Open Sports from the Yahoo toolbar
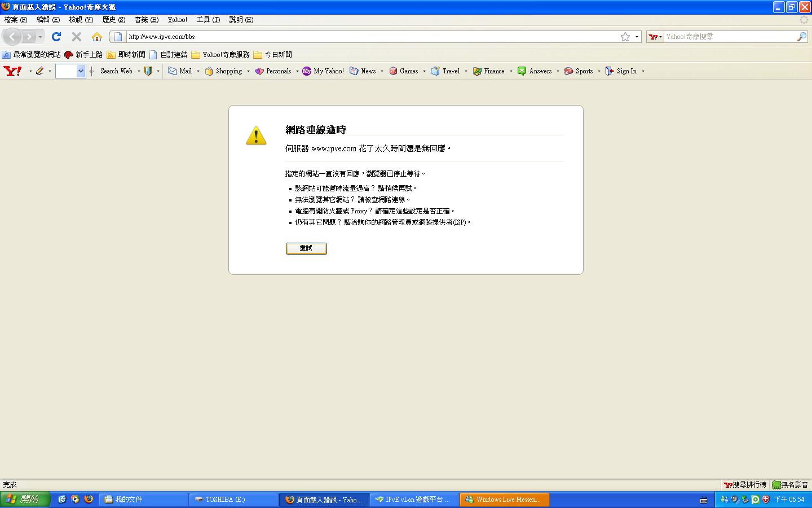The width and height of the screenshot is (812, 508). pyautogui.click(x=579, y=71)
